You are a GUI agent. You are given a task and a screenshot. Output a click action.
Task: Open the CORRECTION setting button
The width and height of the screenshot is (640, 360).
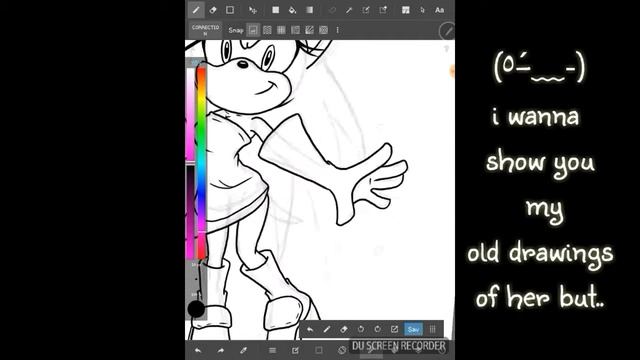pyautogui.click(x=205, y=30)
